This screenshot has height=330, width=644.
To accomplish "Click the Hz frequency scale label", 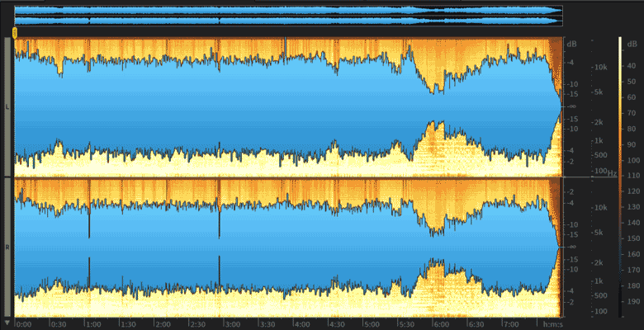I will (612, 173).
